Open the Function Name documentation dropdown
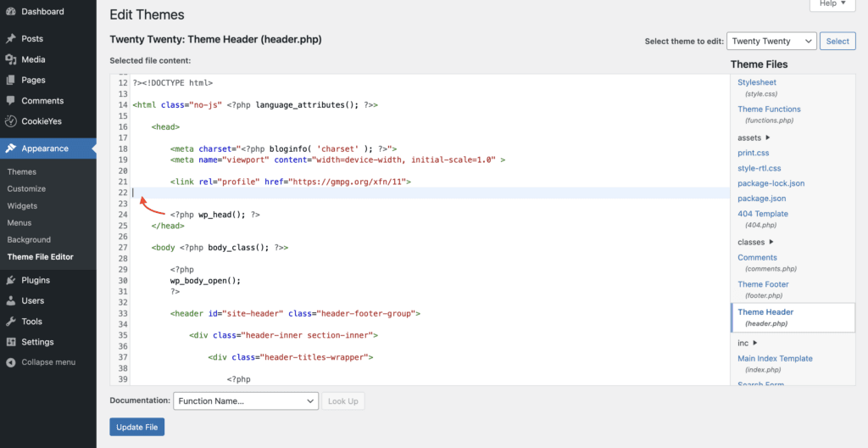The height and width of the screenshot is (448, 868). tap(246, 400)
